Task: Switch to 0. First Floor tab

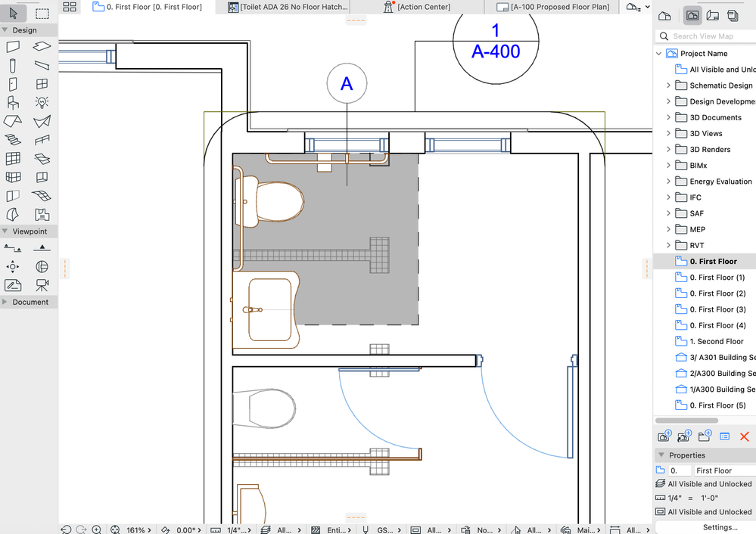Action: [x=148, y=7]
